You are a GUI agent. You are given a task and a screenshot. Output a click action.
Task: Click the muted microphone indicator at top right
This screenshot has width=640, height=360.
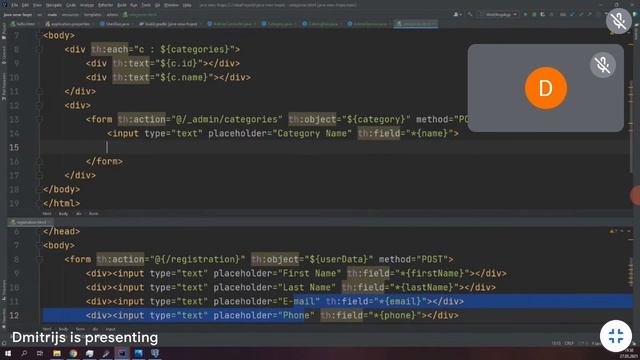619,21
